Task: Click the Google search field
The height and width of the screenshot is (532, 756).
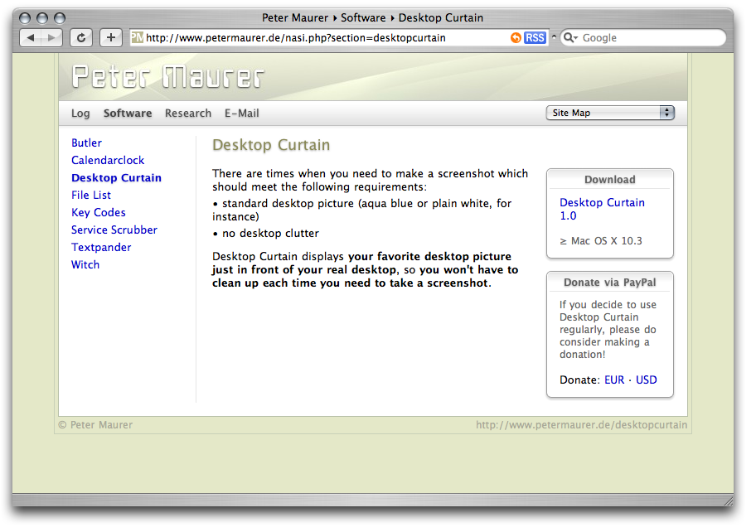Action: [647, 38]
